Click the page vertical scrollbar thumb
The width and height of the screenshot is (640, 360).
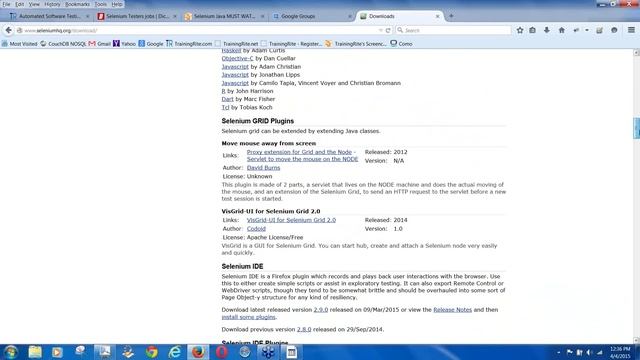click(x=636, y=128)
